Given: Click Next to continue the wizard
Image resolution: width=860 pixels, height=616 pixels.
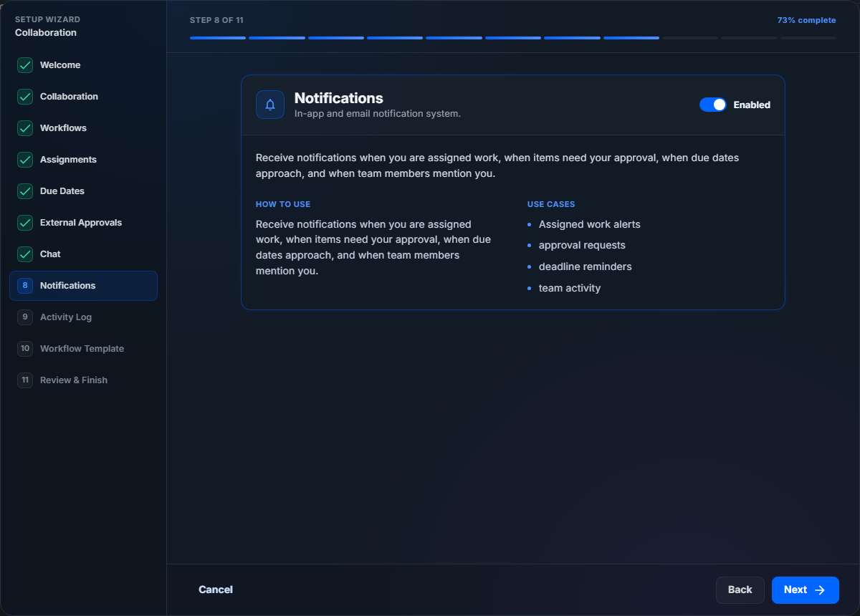Looking at the screenshot, I should coord(806,589).
